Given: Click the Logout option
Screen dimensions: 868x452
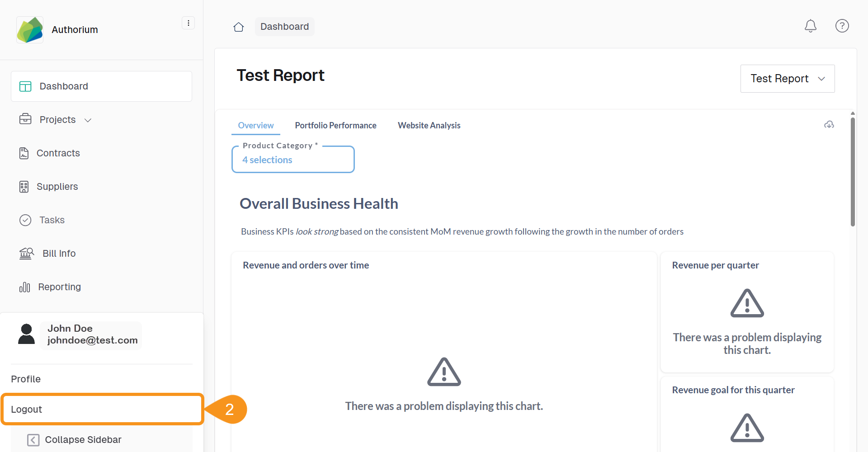Looking at the screenshot, I should (102, 409).
